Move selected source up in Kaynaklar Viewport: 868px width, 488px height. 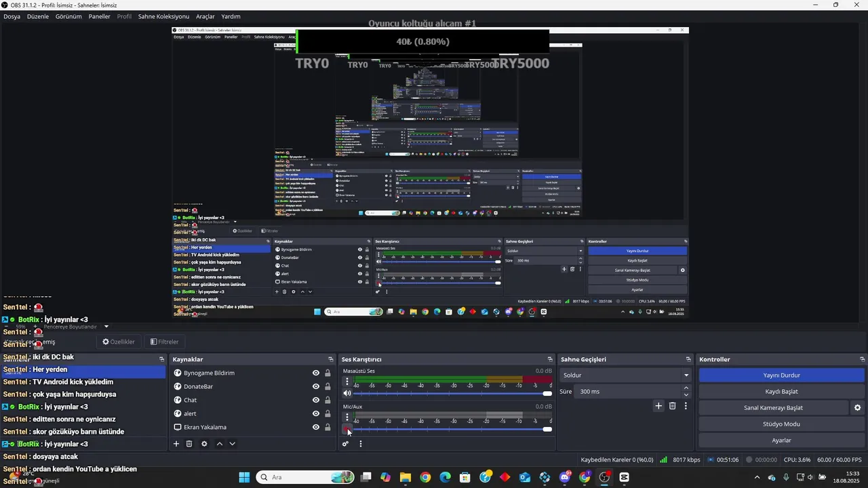pyautogui.click(x=219, y=444)
